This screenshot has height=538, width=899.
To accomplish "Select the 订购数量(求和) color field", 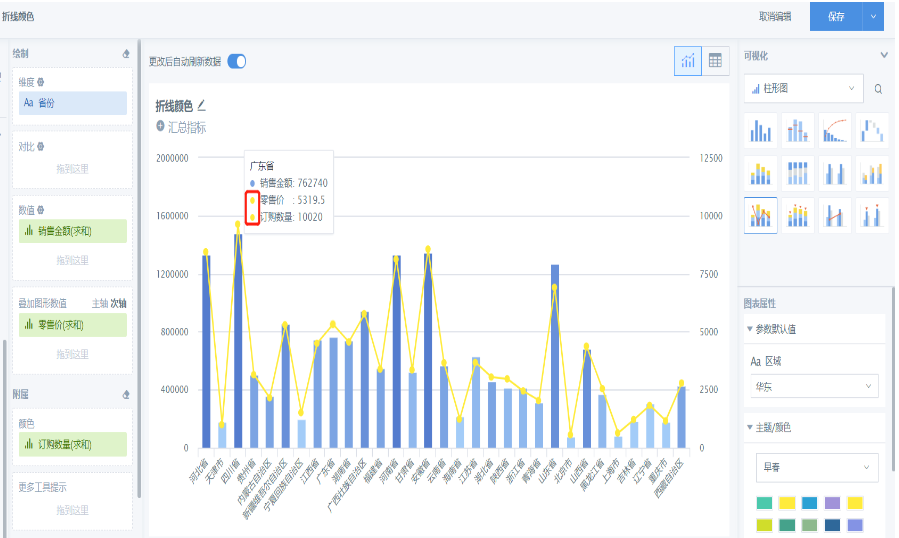I will coord(73,445).
